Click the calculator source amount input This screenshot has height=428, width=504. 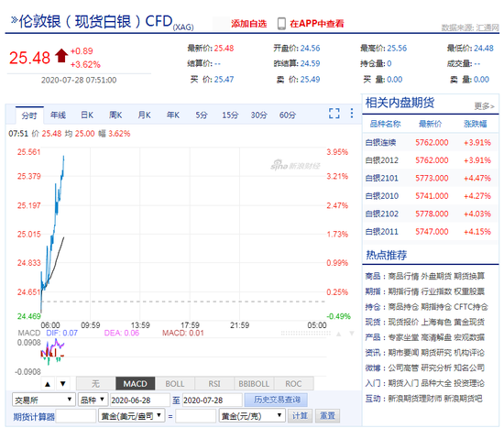tap(76, 416)
